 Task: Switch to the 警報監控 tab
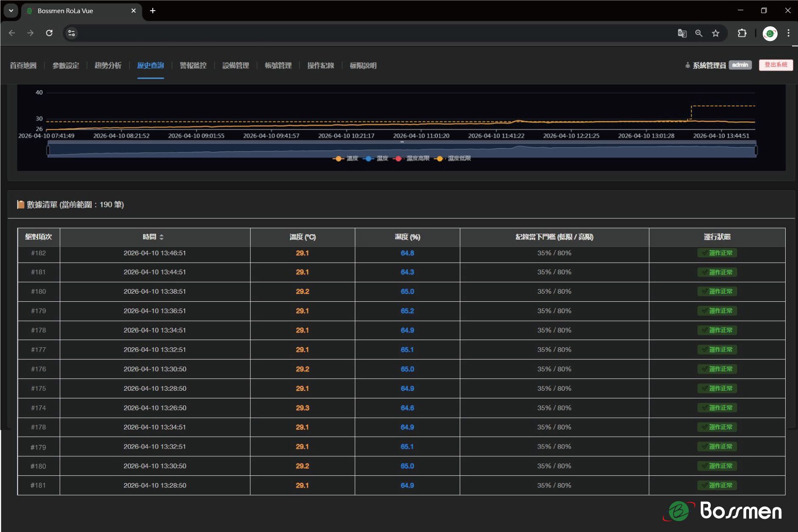tap(193, 66)
